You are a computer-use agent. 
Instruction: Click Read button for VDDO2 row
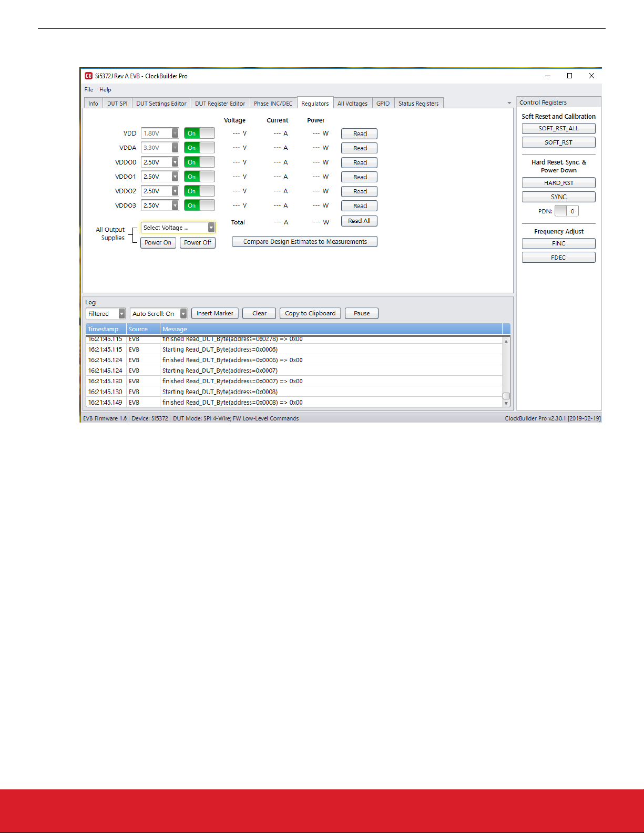[359, 191]
